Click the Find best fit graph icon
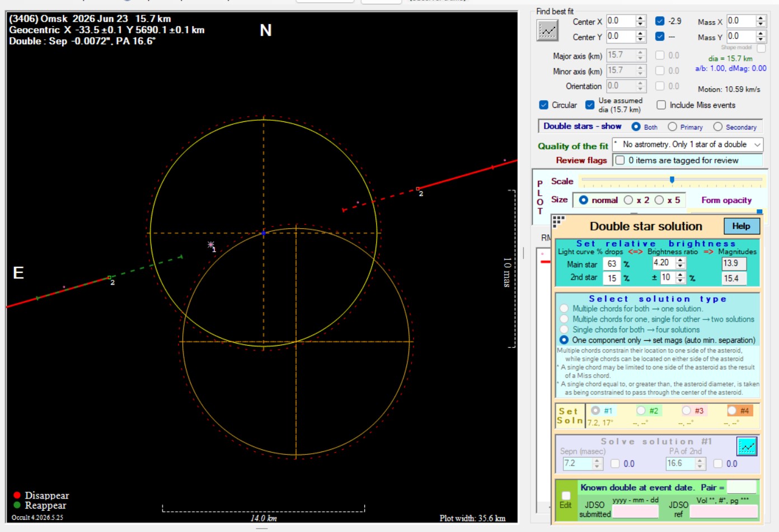 [548, 30]
